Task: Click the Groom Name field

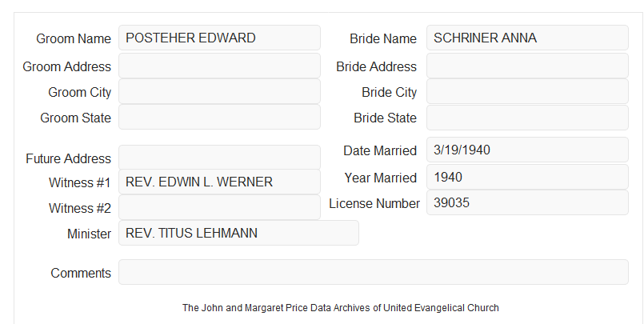Action: tap(219, 38)
